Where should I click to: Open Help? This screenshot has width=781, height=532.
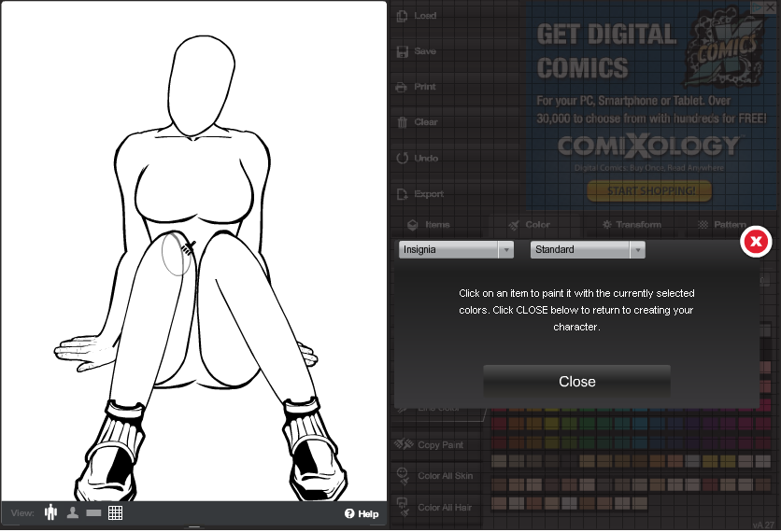pos(362,513)
